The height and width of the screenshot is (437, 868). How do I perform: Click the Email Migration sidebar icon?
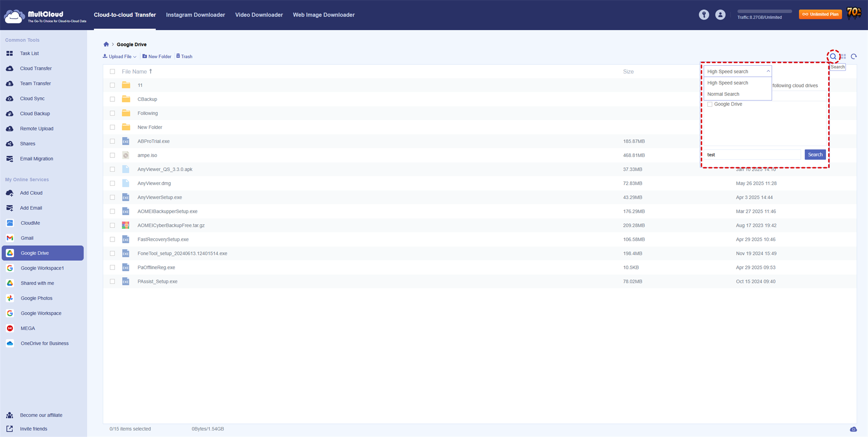pos(10,159)
